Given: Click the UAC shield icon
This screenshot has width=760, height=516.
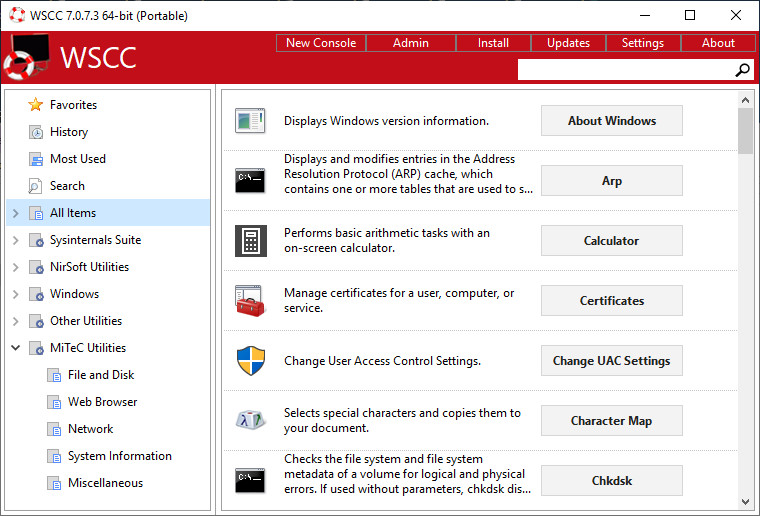Looking at the screenshot, I should tap(250, 361).
